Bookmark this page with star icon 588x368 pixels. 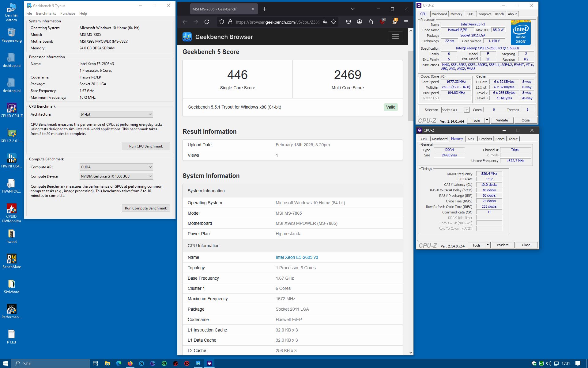pos(334,22)
